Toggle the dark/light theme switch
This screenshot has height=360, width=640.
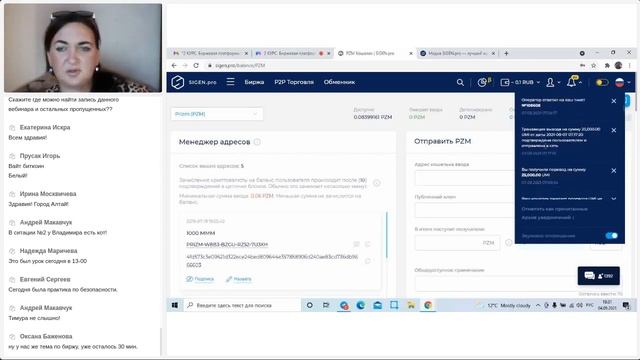[x=602, y=82]
